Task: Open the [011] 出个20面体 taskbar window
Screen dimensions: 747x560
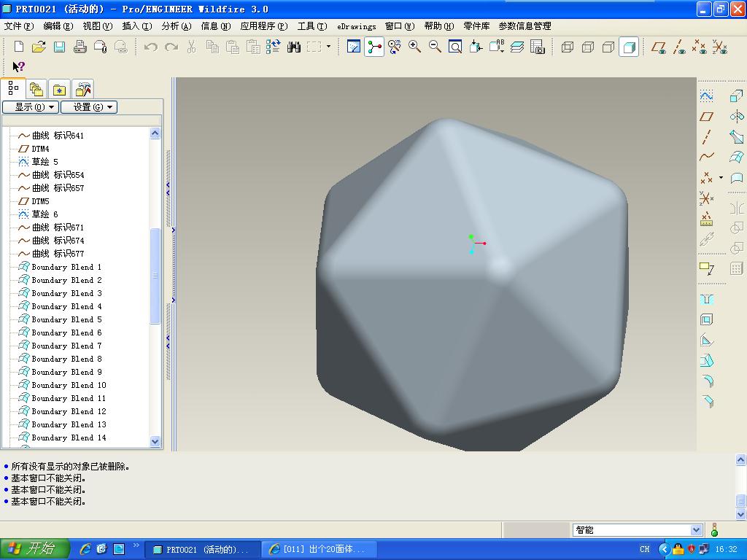Action: [320, 550]
